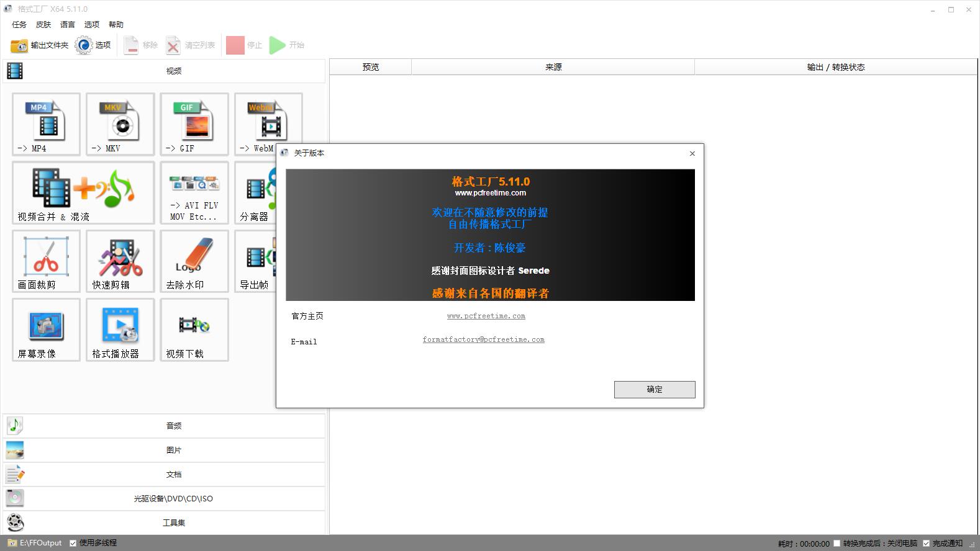Click the 来源 column header

(x=553, y=67)
